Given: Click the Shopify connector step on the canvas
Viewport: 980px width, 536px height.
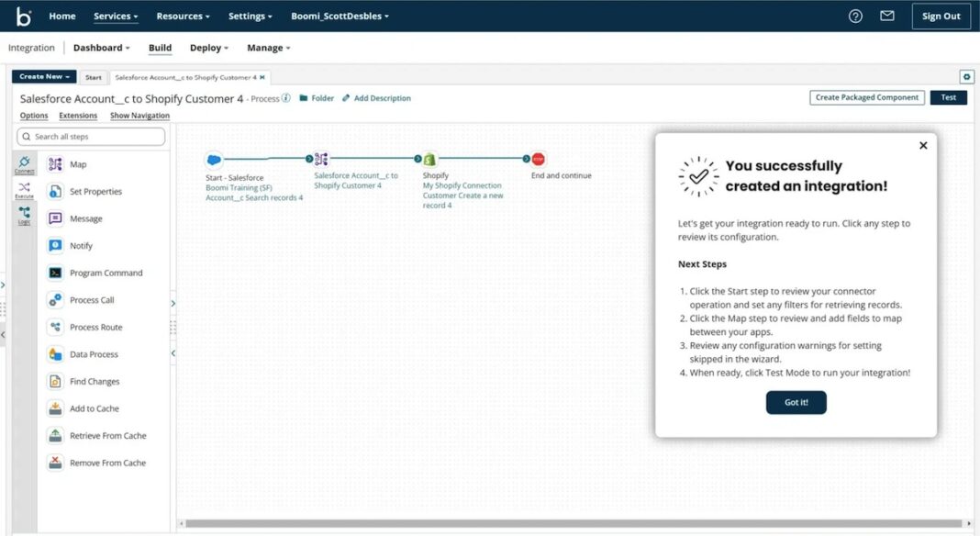Looking at the screenshot, I should (429, 157).
